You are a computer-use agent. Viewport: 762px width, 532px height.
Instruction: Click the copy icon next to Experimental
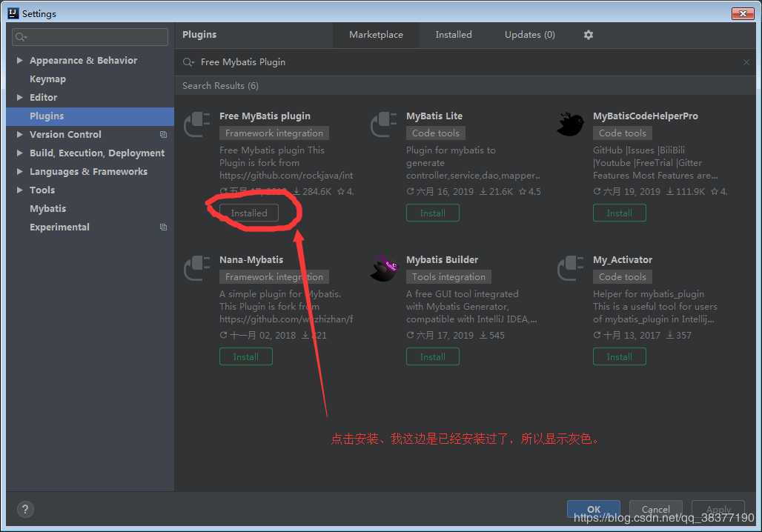(x=163, y=227)
